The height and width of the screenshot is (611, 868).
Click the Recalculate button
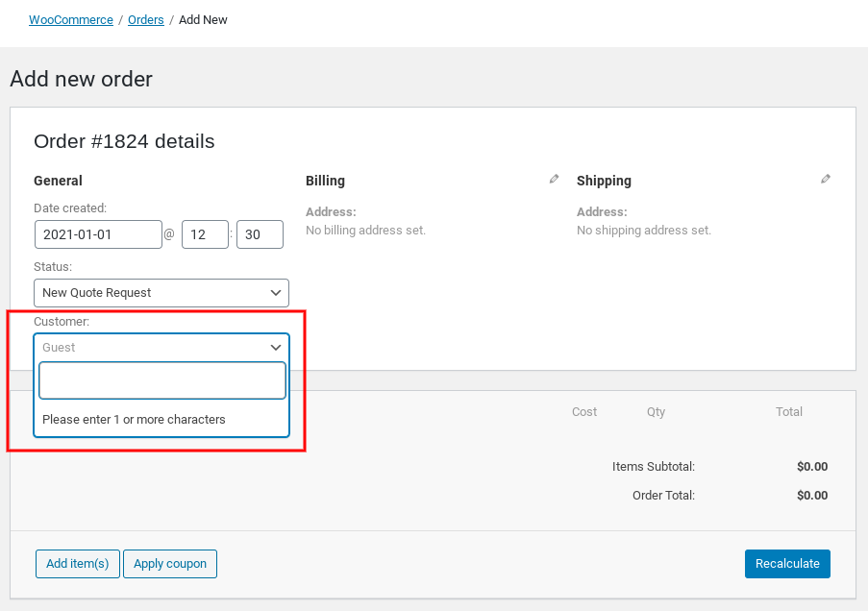point(787,564)
